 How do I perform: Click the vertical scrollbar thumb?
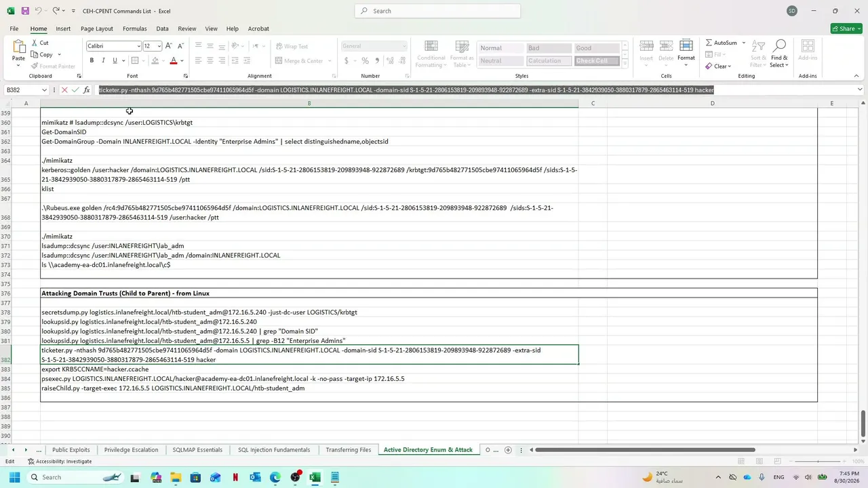click(863, 424)
